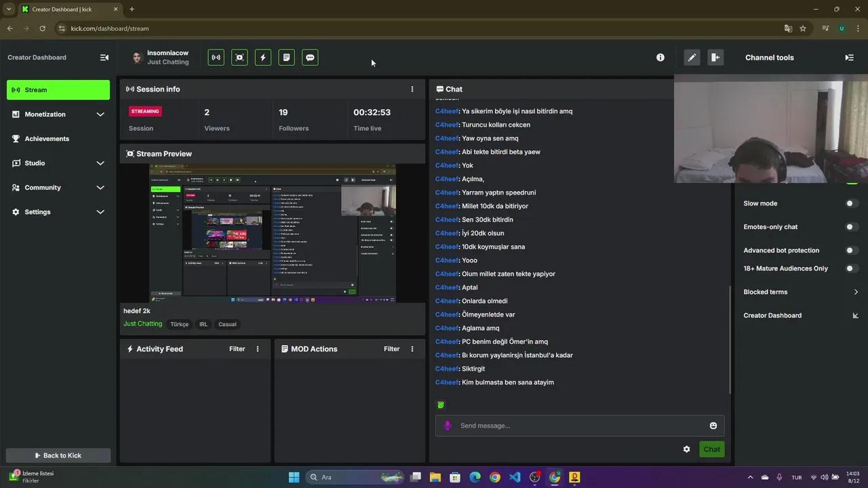This screenshot has height=488, width=868.
Task: Click the browser address bar
Action: [x=420, y=28]
